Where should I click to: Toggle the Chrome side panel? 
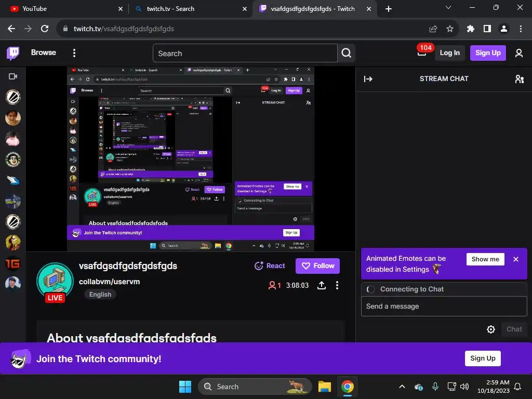click(487, 29)
